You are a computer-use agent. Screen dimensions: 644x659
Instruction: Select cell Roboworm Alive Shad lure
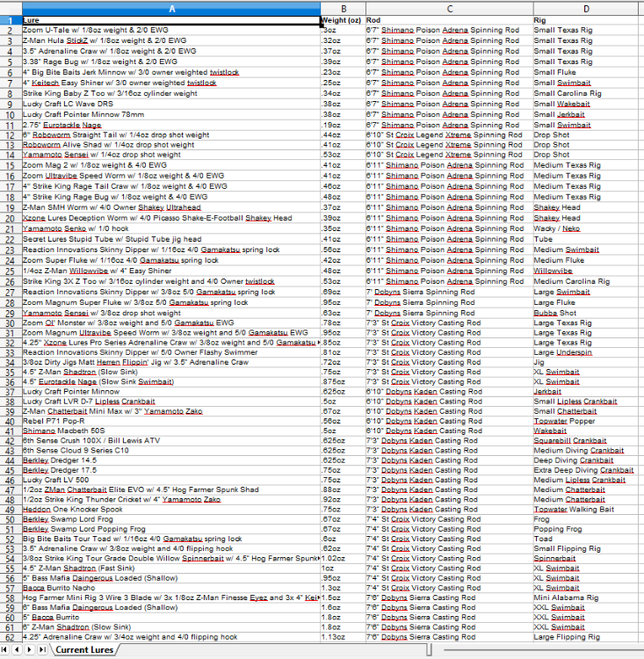pyautogui.click(x=171, y=145)
